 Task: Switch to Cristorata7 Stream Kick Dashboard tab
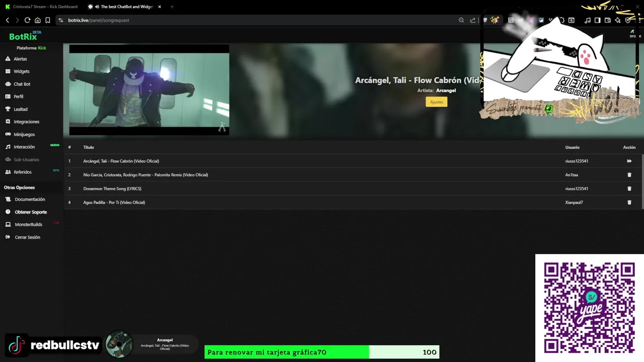[x=42, y=7]
